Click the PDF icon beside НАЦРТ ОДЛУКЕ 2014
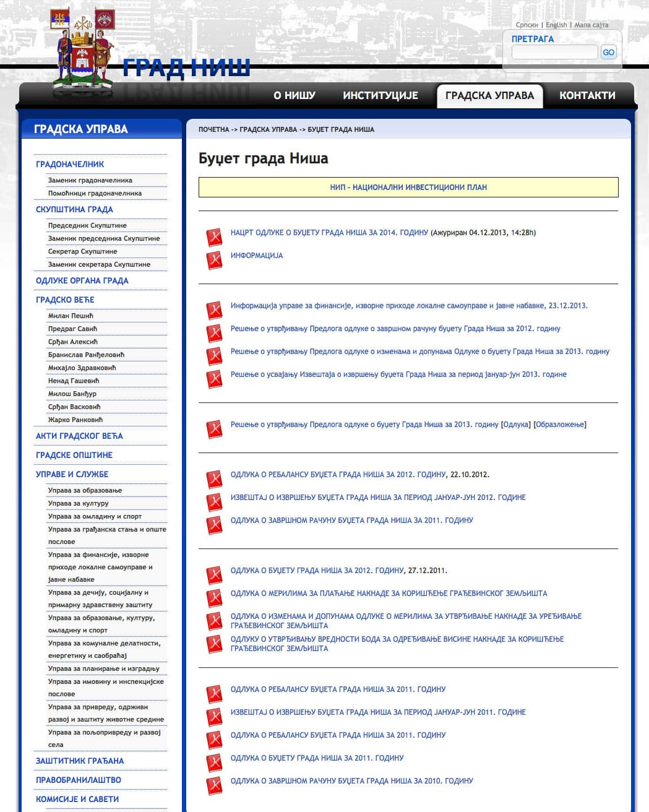Image resolution: width=649 pixels, height=812 pixels. [x=214, y=237]
